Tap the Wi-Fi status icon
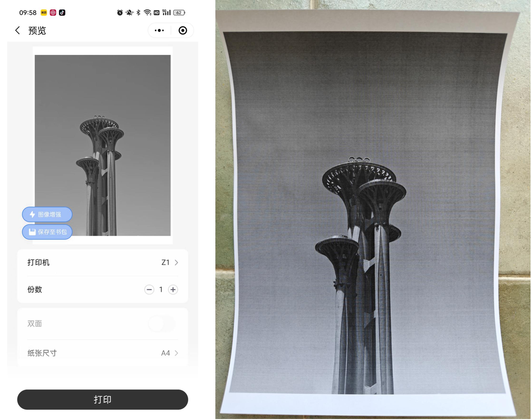 tap(147, 13)
